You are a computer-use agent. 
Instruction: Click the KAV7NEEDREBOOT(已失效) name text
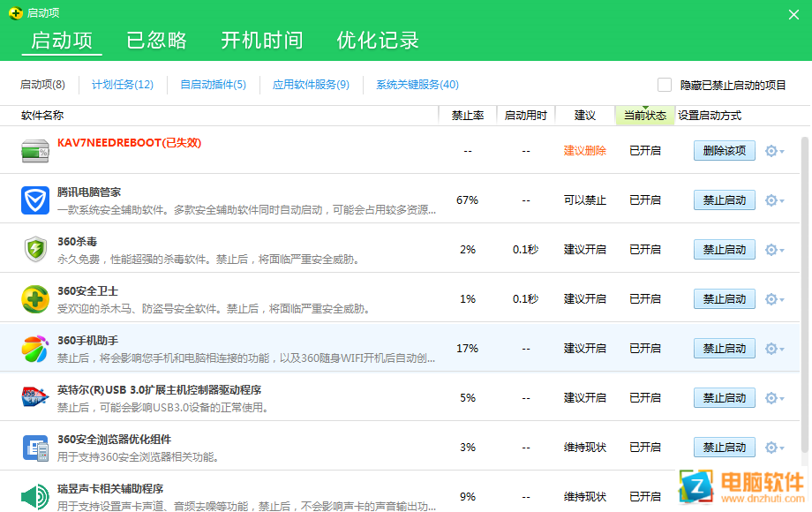pos(129,143)
